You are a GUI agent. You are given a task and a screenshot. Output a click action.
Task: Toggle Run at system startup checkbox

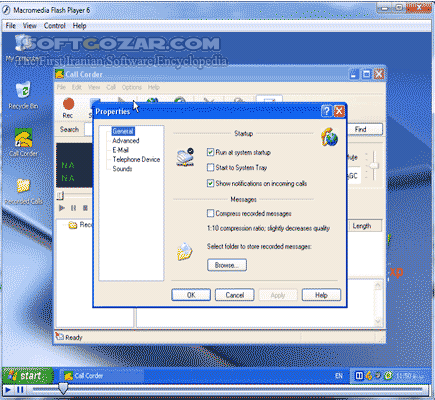pyautogui.click(x=210, y=153)
